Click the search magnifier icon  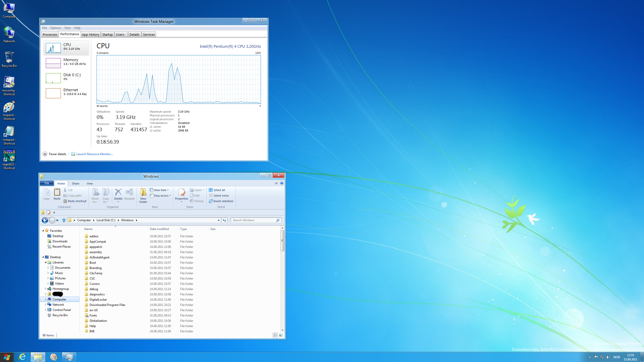(278, 220)
